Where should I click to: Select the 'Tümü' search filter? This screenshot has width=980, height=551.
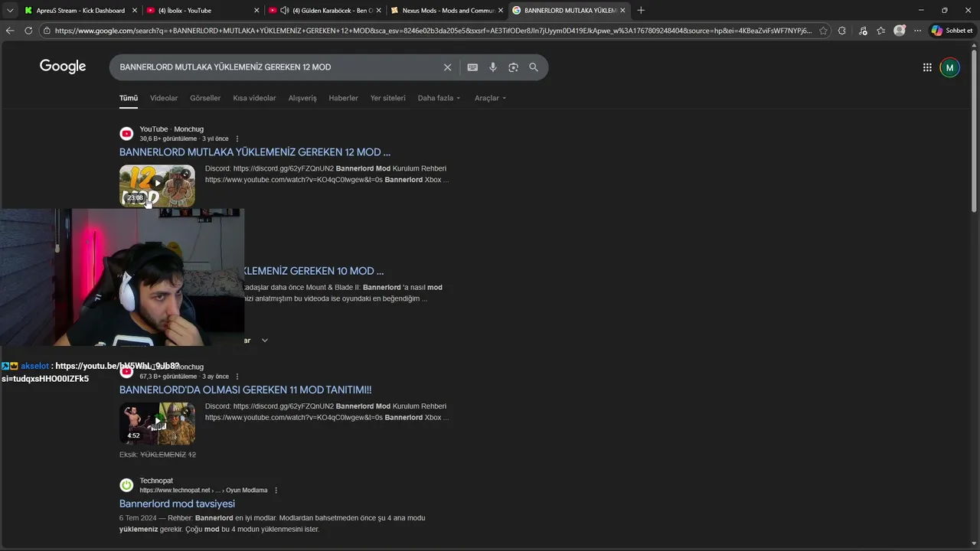[x=129, y=98]
